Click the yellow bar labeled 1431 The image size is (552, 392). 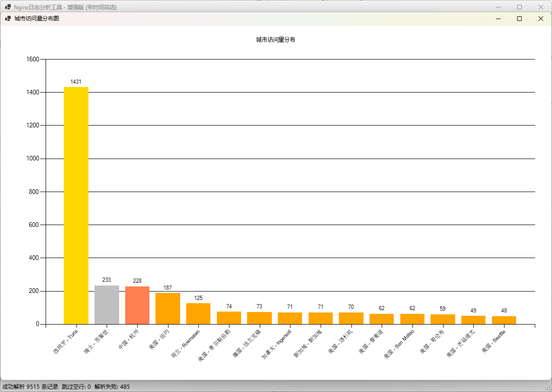76,205
